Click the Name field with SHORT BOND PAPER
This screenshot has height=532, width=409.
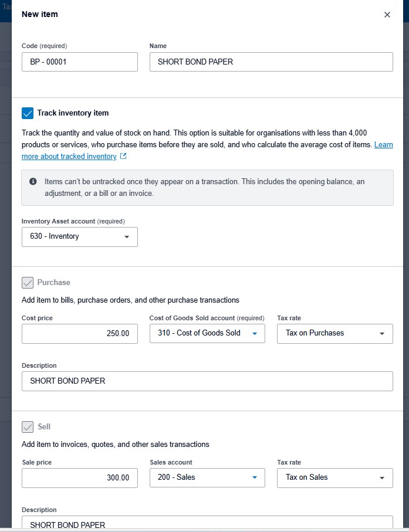[x=271, y=62]
